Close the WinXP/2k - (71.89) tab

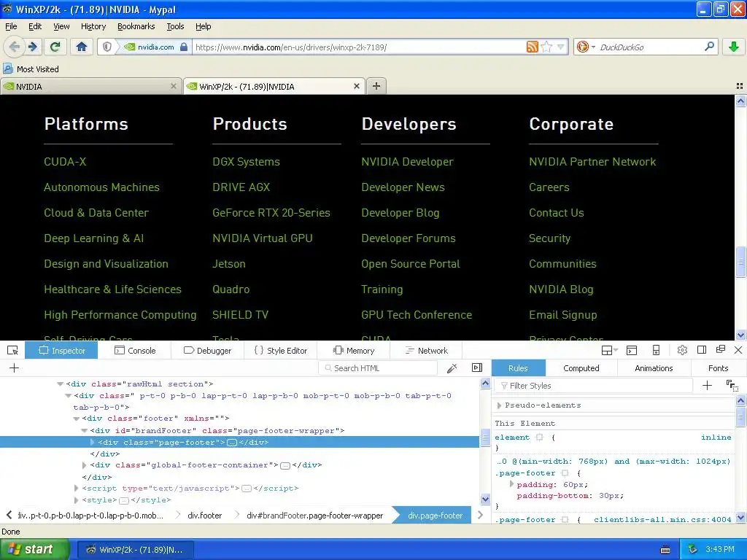(356, 86)
